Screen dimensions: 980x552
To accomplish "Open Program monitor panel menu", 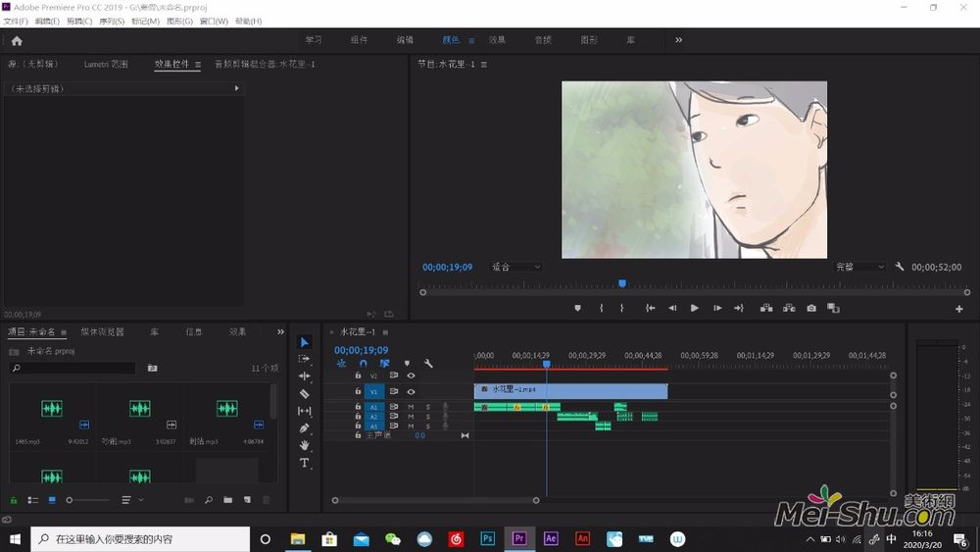I will [x=484, y=65].
